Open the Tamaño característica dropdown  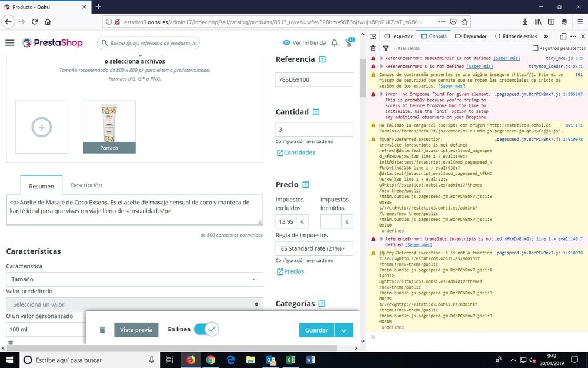point(133,279)
